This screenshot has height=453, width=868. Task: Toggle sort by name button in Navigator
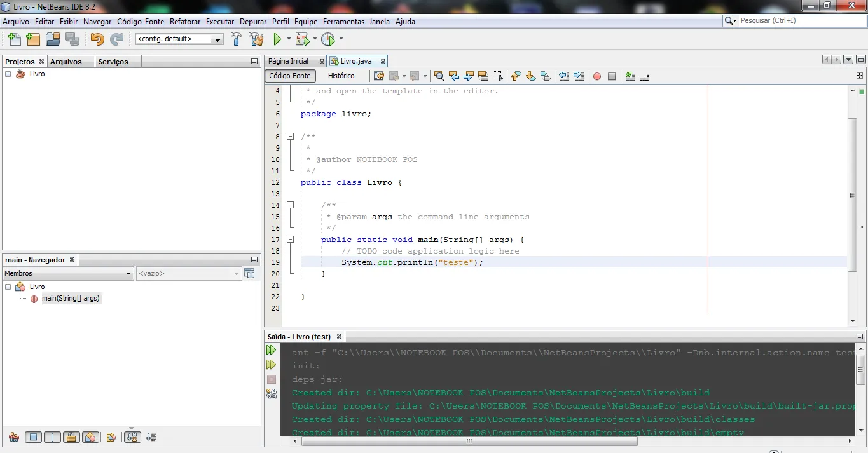[132, 437]
